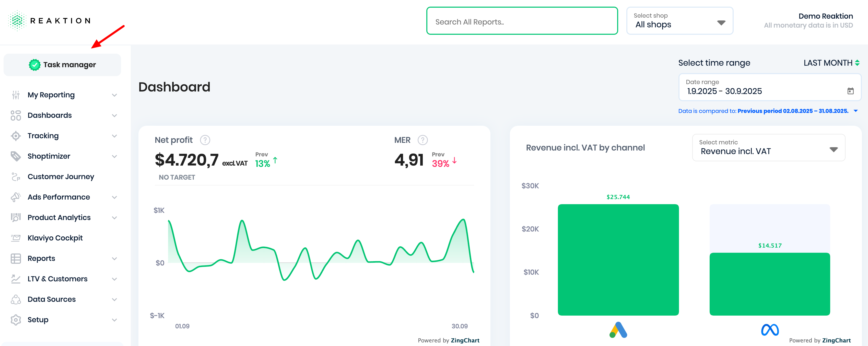
Task: Click the Meta channel icon
Action: coord(770,330)
